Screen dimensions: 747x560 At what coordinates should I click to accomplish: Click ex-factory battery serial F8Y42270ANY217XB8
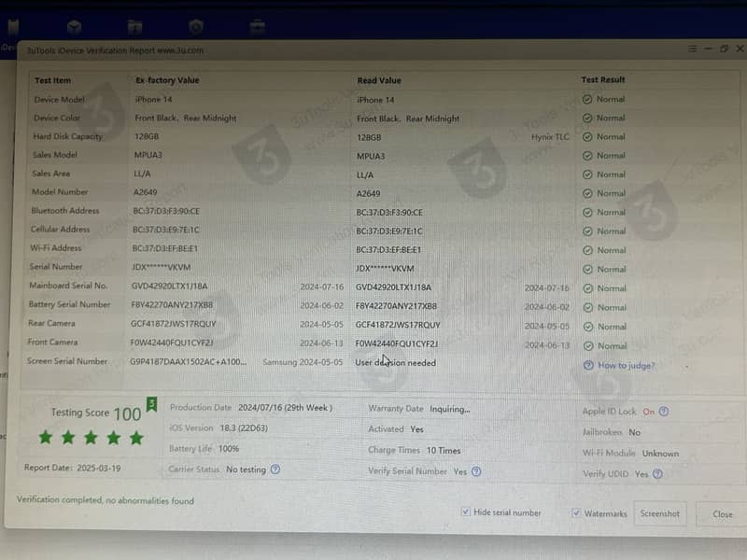point(172,305)
